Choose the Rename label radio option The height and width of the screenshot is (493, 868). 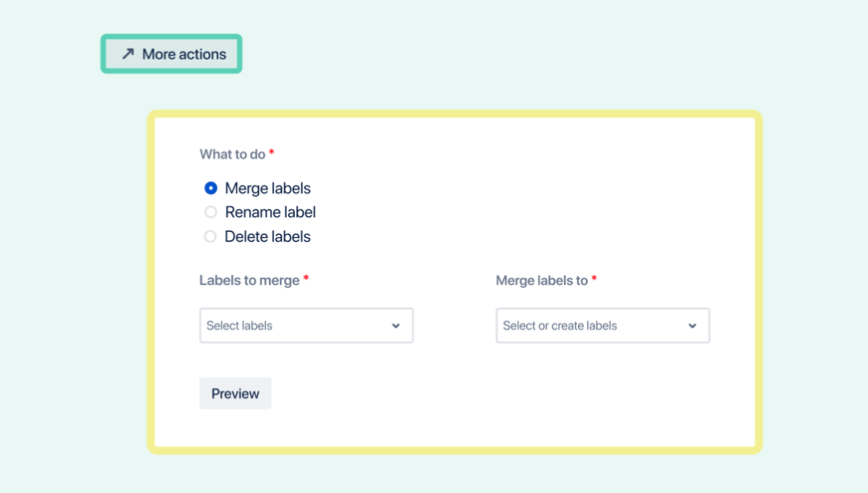(x=210, y=212)
